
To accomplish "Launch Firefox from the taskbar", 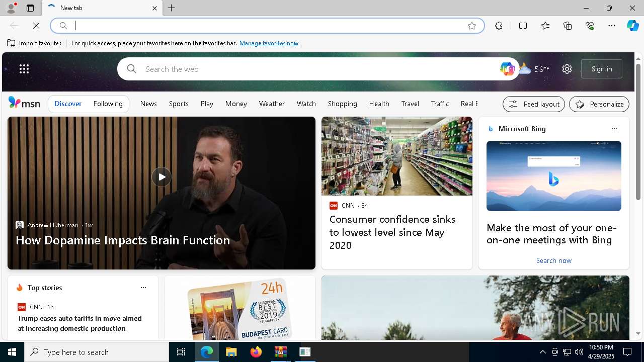I will [x=256, y=352].
